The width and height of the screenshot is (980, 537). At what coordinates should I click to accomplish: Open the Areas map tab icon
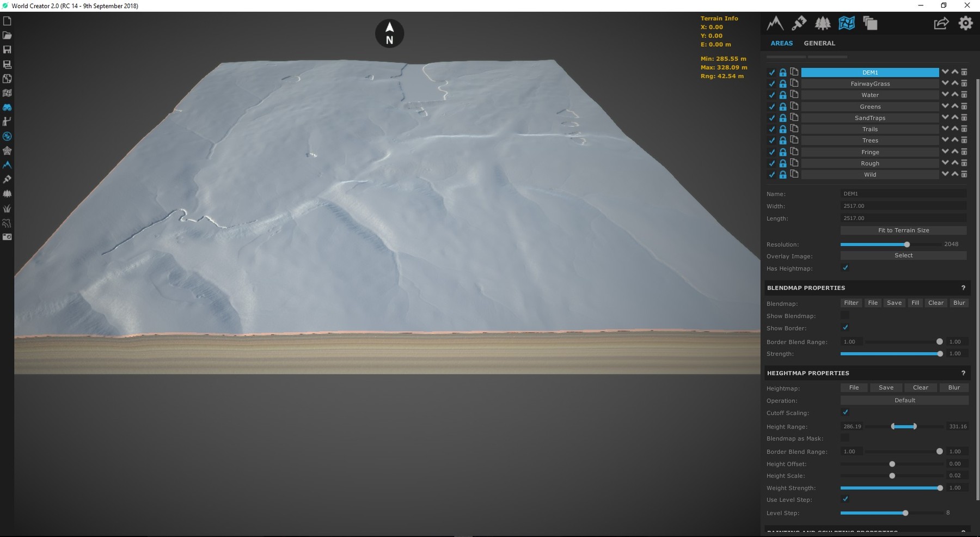point(847,23)
